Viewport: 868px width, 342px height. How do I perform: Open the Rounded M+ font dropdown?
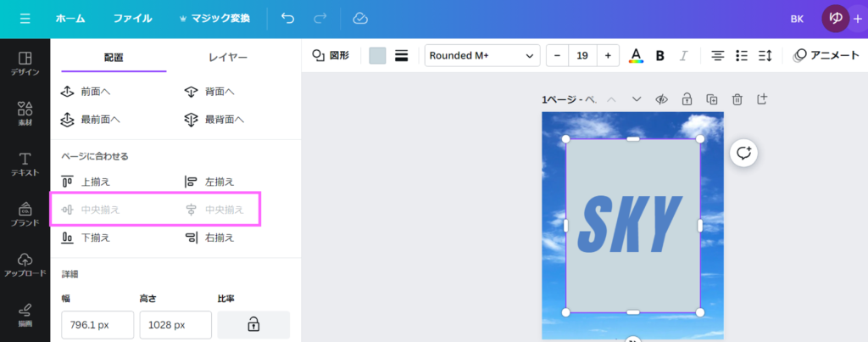pos(482,56)
